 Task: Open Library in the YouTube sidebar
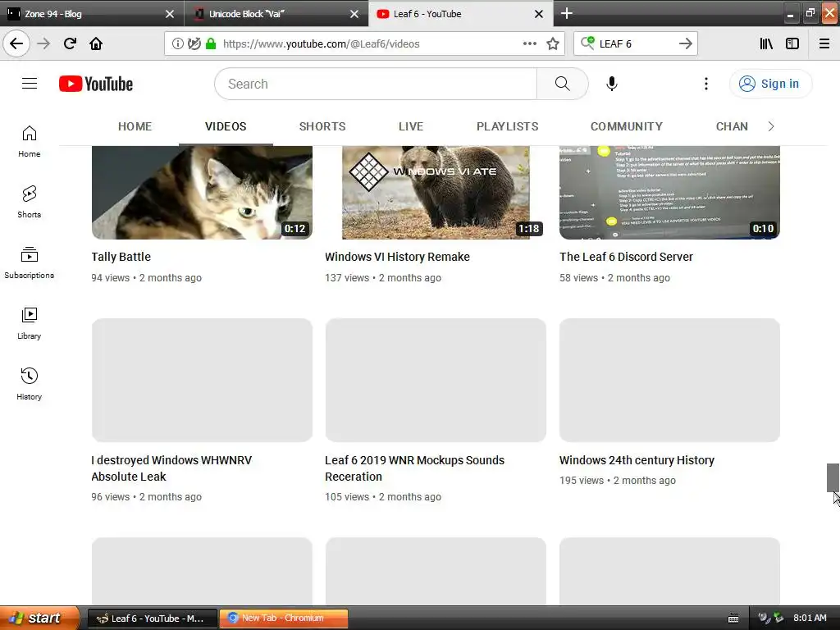[30, 323]
